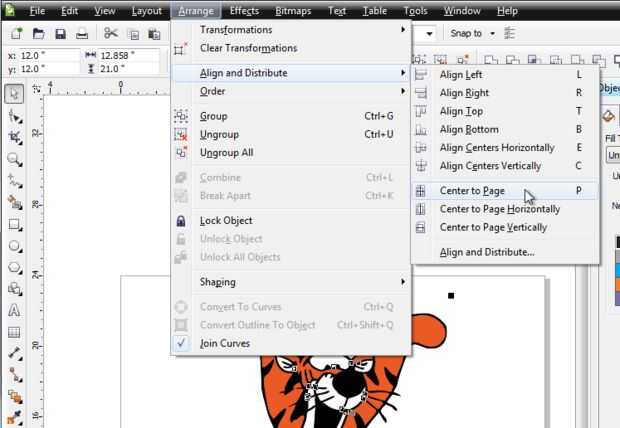Expand the Transformations submenu
The height and width of the screenshot is (428, 620).
coord(292,30)
